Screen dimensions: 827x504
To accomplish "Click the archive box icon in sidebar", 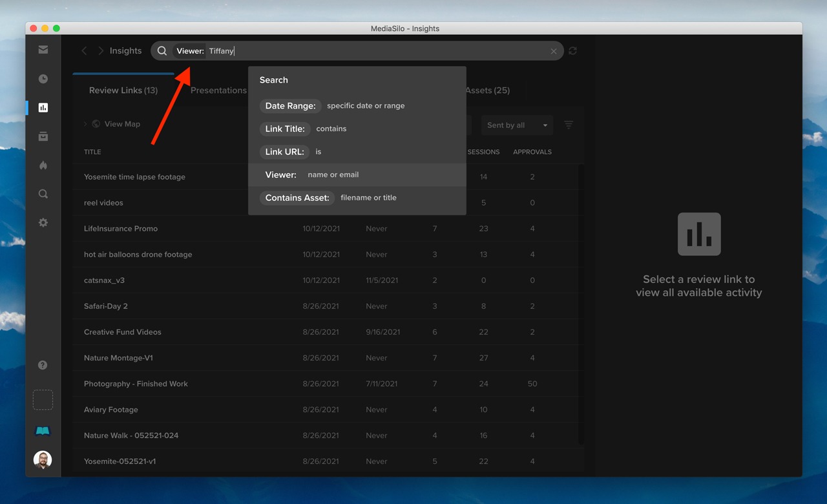I will click(43, 136).
